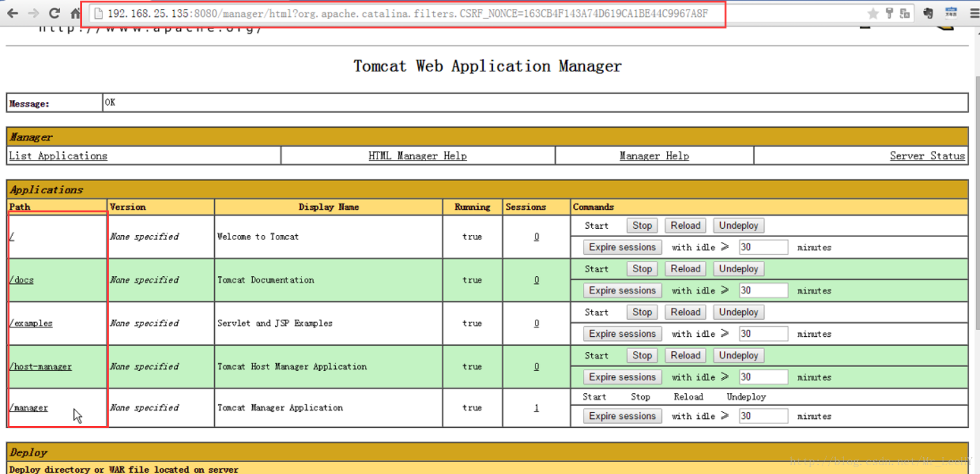This screenshot has width=980, height=474.
Task: Bookmark this page with the star icon
Action: pyautogui.click(x=873, y=13)
